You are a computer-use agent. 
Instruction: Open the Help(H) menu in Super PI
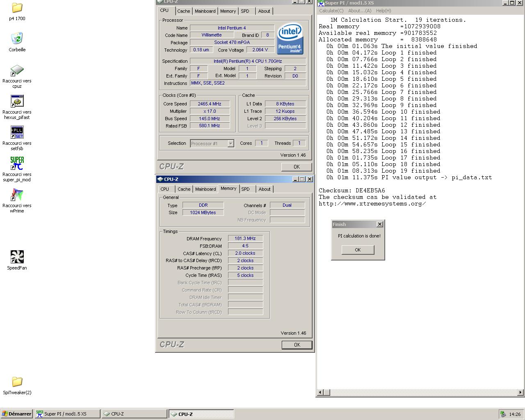(383, 11)
